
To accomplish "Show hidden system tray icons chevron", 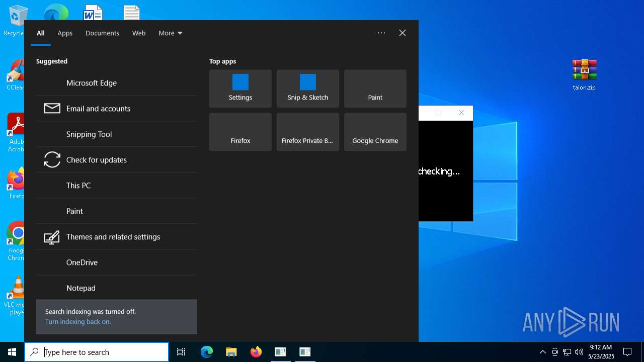I will (x=543, y=352).
